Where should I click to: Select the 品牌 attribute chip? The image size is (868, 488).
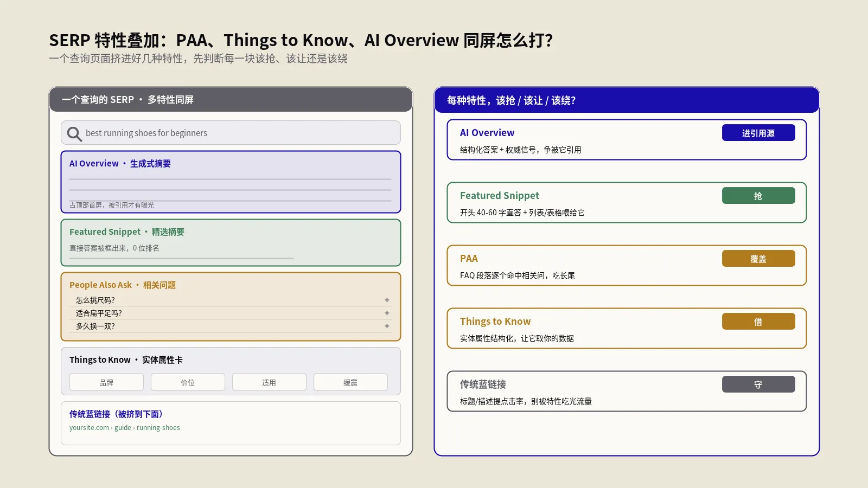[106, 382]
